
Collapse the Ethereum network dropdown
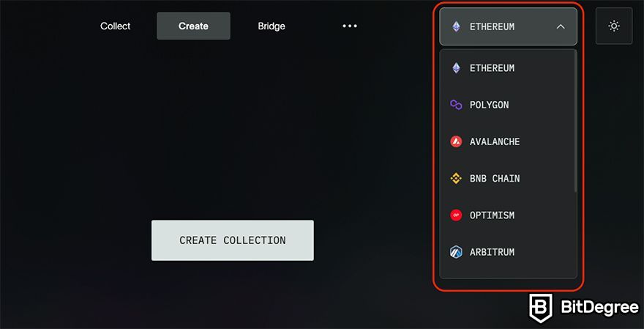coord(508,26)
